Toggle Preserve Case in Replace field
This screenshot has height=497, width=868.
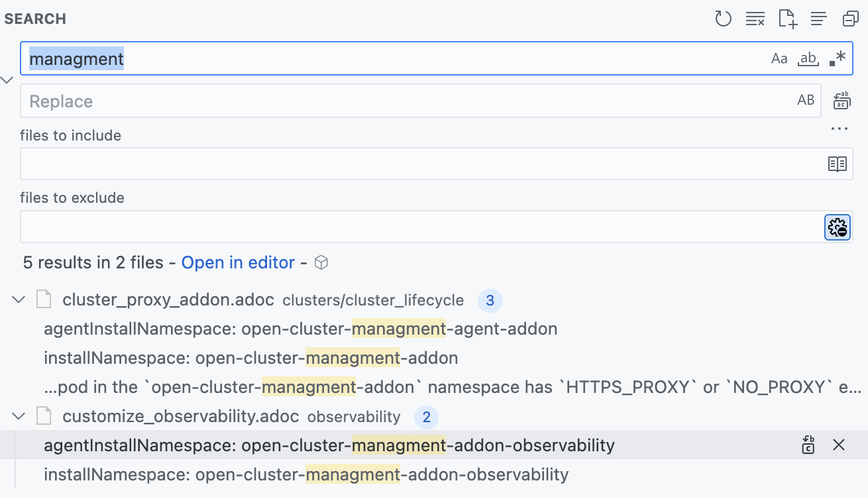click(806, 101)
